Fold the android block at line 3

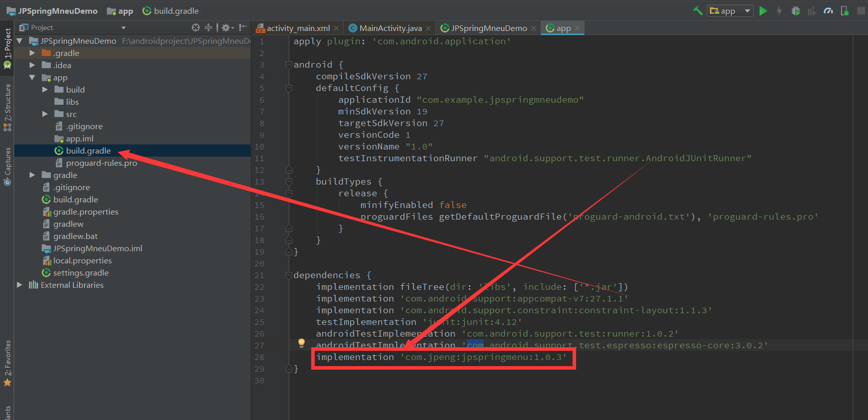[x=289, y=65]
